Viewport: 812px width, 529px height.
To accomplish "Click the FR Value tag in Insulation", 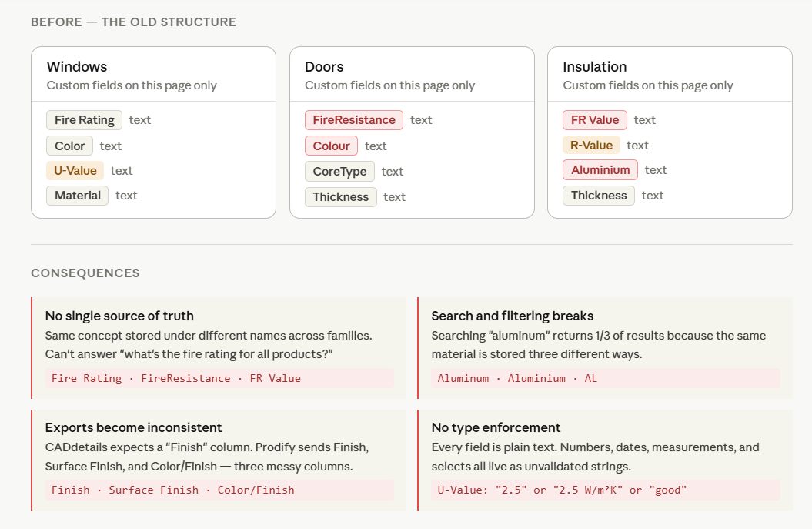I will (x=595, y=120).
